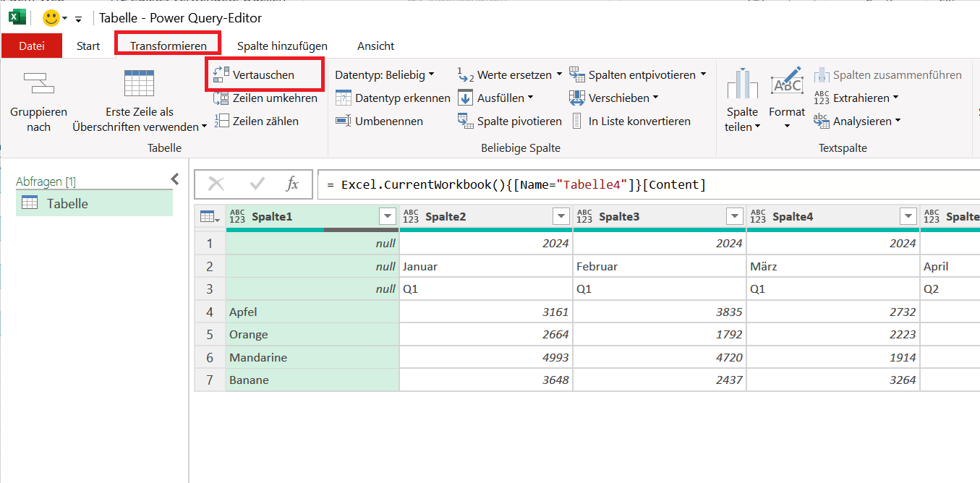
Task: Select the Spalte2 column header
Action: [x=486, y=216]
